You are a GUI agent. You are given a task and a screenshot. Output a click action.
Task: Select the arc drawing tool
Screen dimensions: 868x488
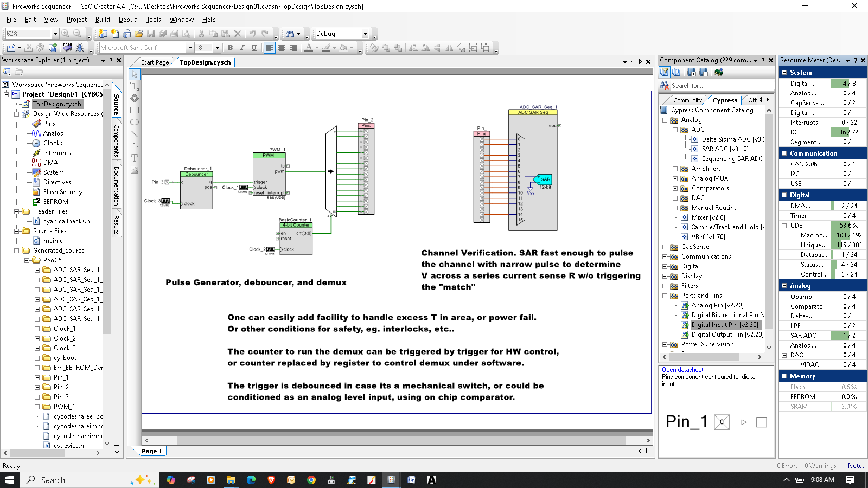(135, 146)
